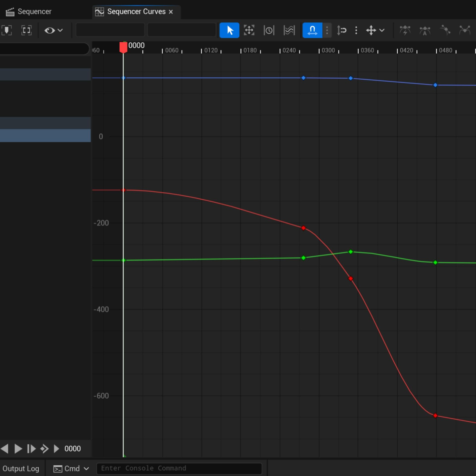Screen dimensions: 476x476
Task: Switch to the Sequencer tab
Action: point(29,12)
